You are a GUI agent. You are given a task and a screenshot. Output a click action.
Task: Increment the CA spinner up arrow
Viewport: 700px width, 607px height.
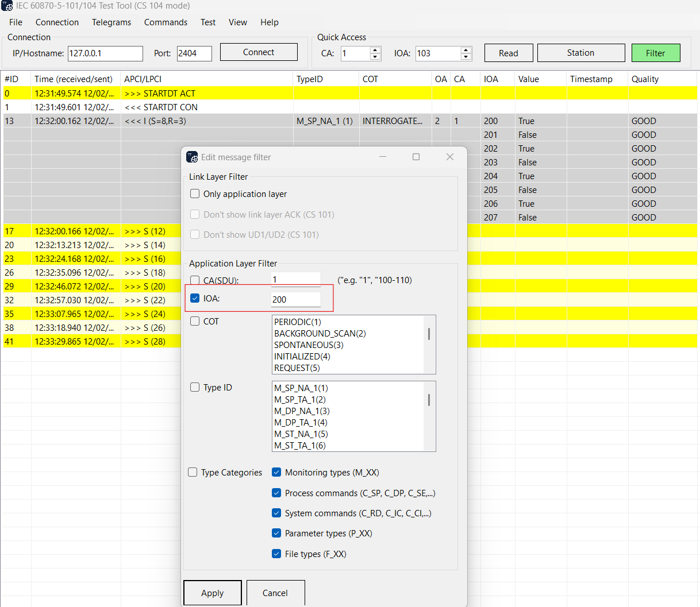coord(375,50)
